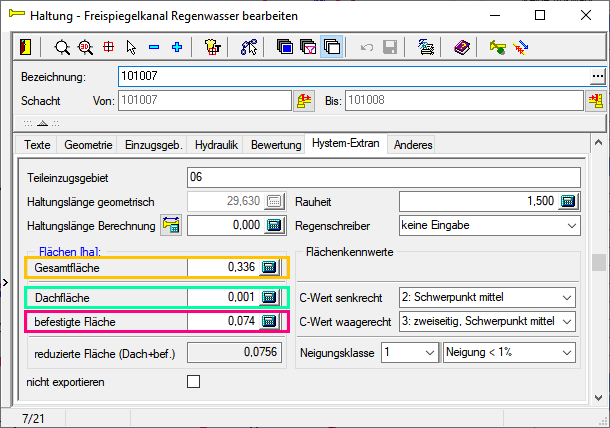
Task: Click the blue plus add icon
Action: coord(177,47)
